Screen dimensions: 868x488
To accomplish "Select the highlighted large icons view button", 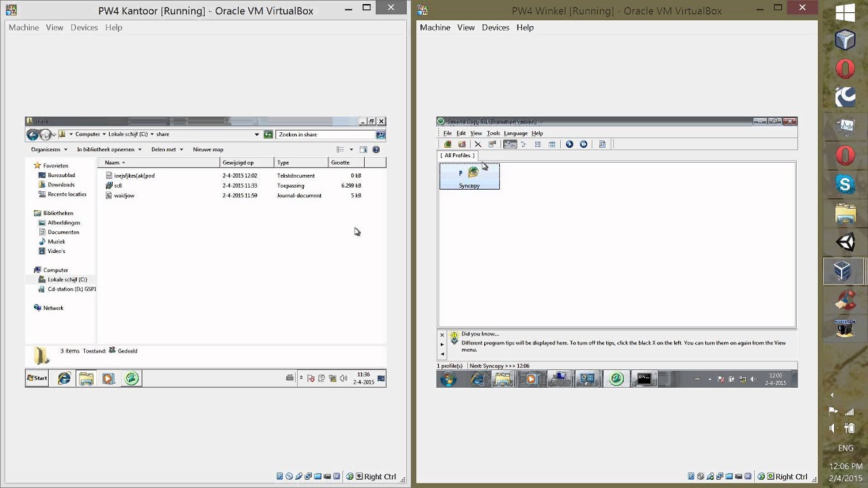I will [x=510, y=144].
